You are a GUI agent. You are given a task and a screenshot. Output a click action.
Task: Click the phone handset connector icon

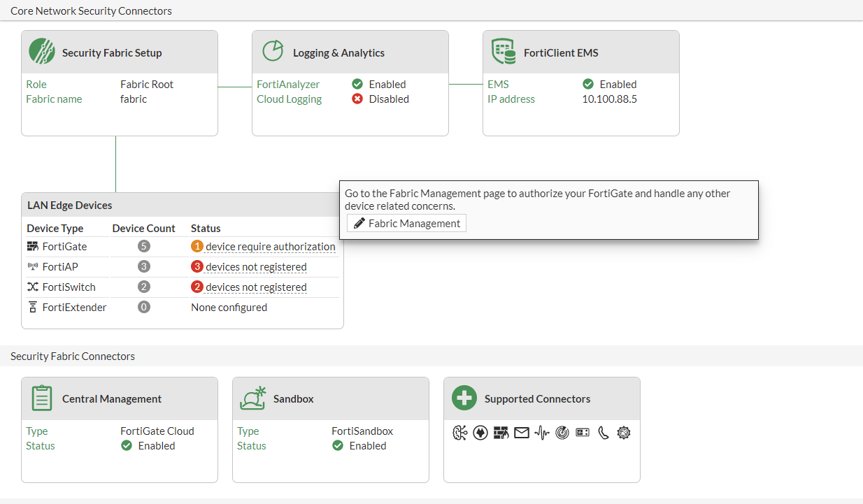[x=604, y=433]
